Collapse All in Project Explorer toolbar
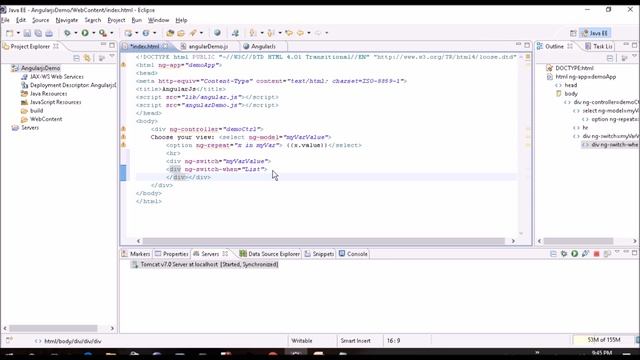The width and height of the screenshot is (640, 360). click(76, 58)
